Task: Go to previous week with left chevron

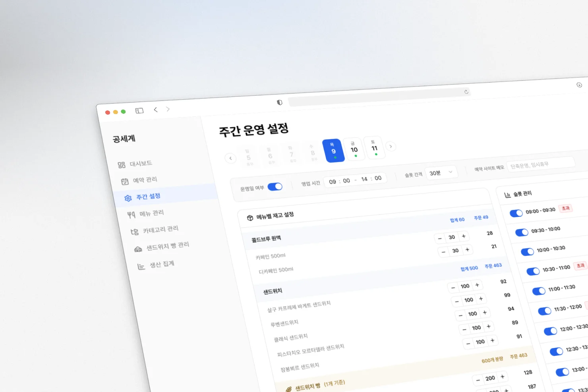Action: [230, 158]
